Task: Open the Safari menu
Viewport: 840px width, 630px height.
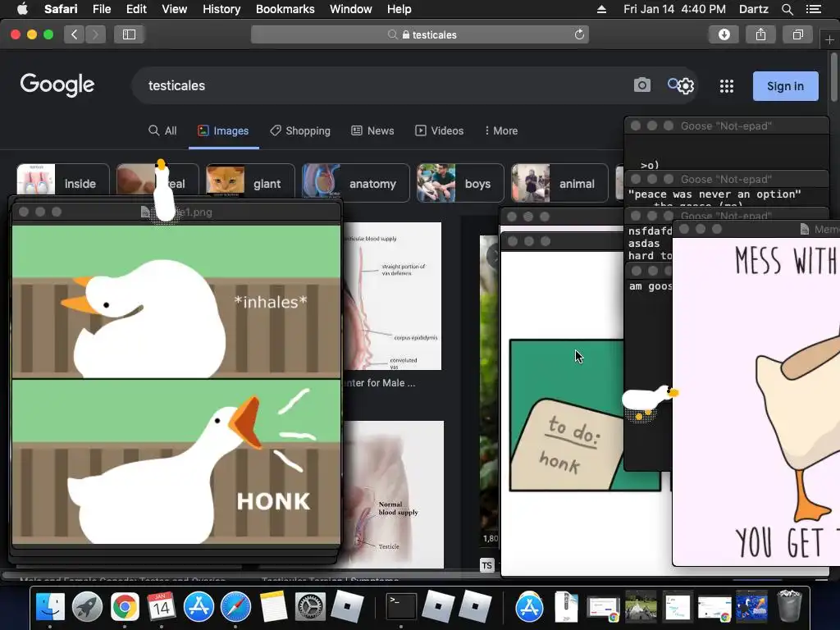Action: (x=61, y=9)
